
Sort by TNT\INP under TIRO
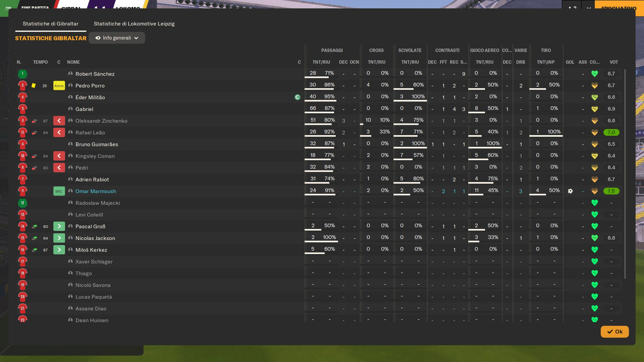click(546, 62)
